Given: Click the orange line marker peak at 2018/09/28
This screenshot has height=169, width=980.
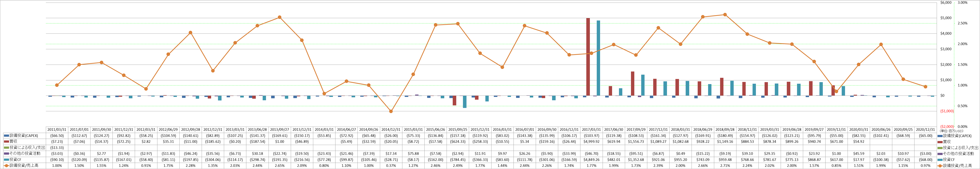Looking at the screenshot, I should point(725,14).
